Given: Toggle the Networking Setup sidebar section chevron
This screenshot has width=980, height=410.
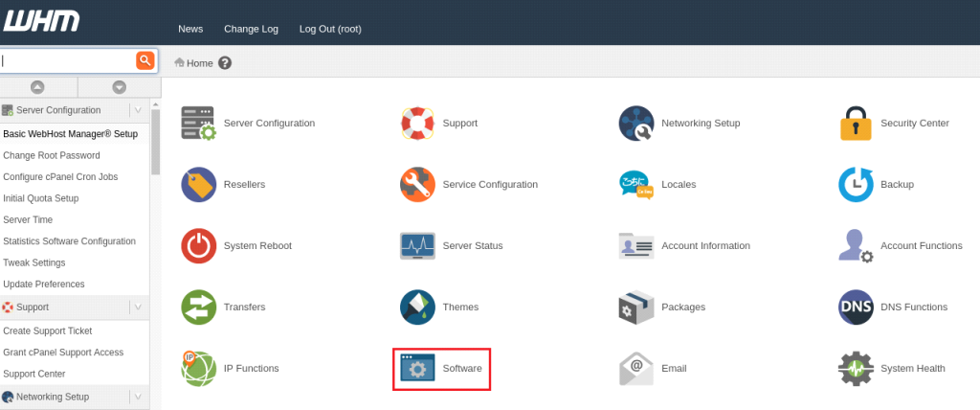Looking at the screenshot, I should (138, 397).
